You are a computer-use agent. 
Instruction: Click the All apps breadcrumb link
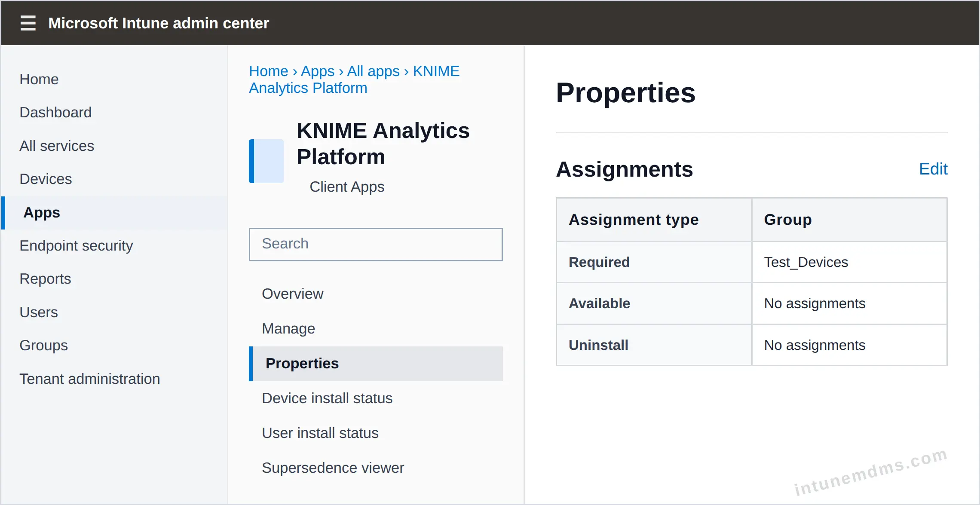(x=373, y=71)
